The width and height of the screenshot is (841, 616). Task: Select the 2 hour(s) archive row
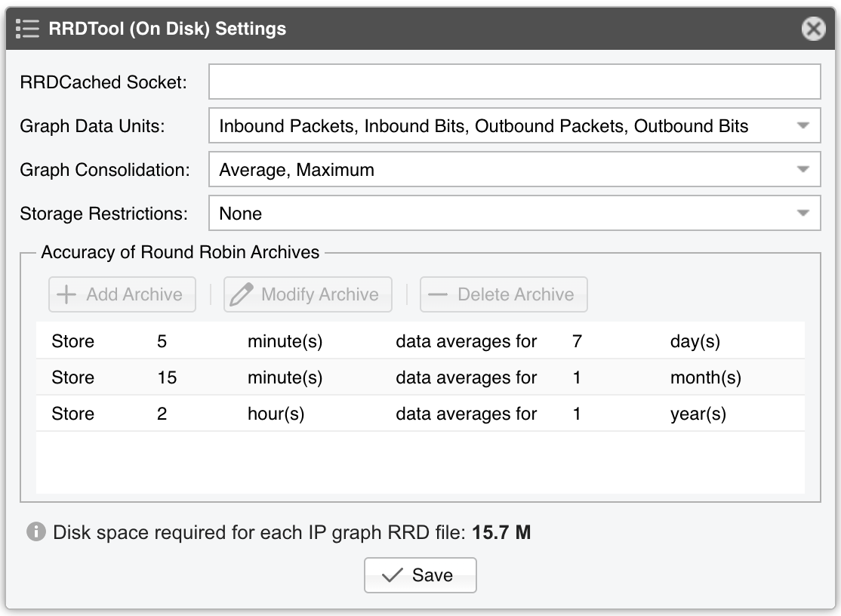[x=420, y=414]
